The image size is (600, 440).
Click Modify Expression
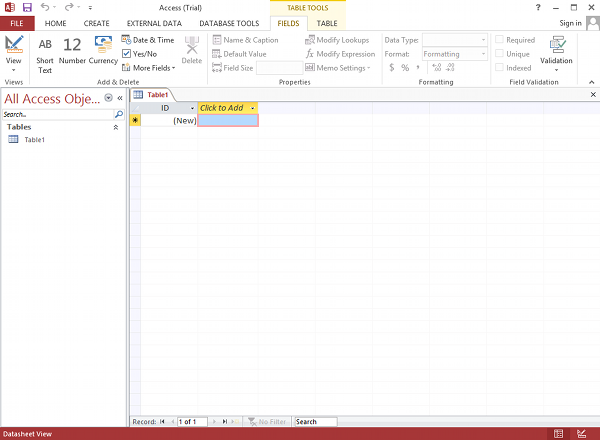click(341, 54)
